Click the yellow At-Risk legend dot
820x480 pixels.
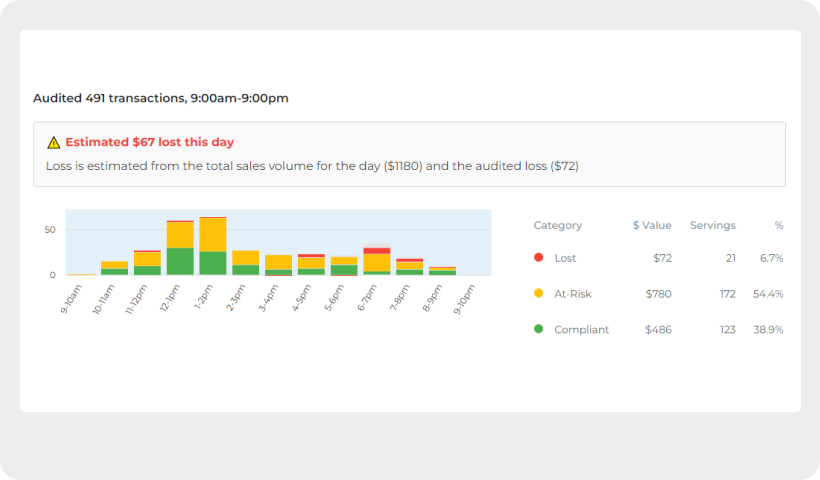point(538,293)
